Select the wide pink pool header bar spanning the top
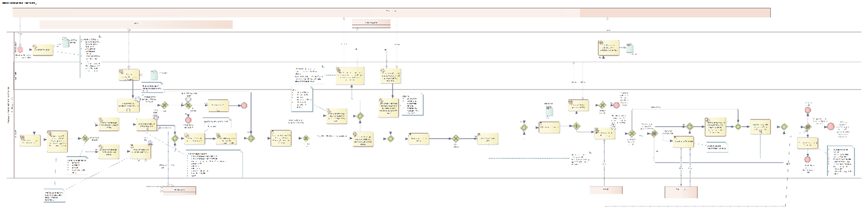This screenshot has height=212, width=868. [x=392, y=13]
